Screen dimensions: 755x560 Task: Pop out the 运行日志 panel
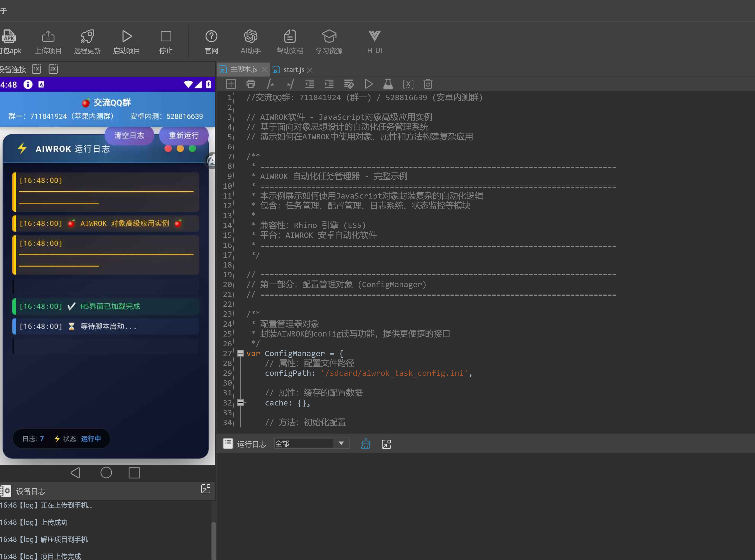[x=386, y=444]
